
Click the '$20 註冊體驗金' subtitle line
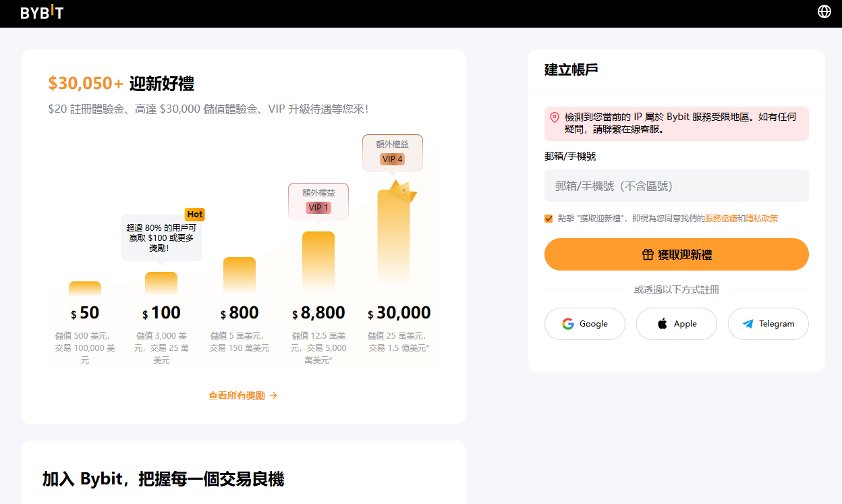coord(208,109)
